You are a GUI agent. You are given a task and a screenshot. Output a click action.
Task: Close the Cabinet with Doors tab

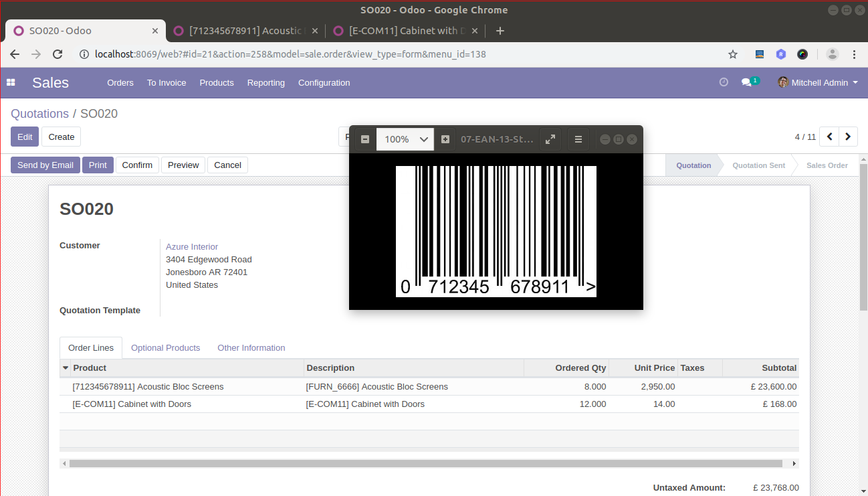(475, 31)
